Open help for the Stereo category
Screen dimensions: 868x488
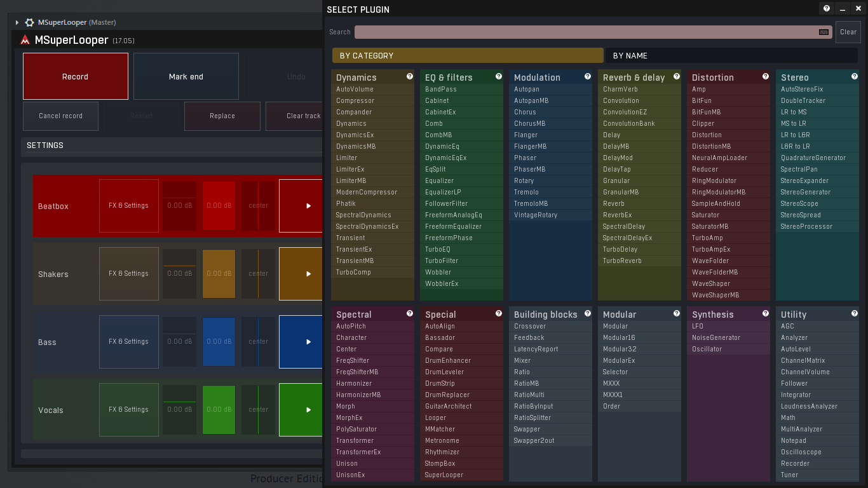pos(855,76)
